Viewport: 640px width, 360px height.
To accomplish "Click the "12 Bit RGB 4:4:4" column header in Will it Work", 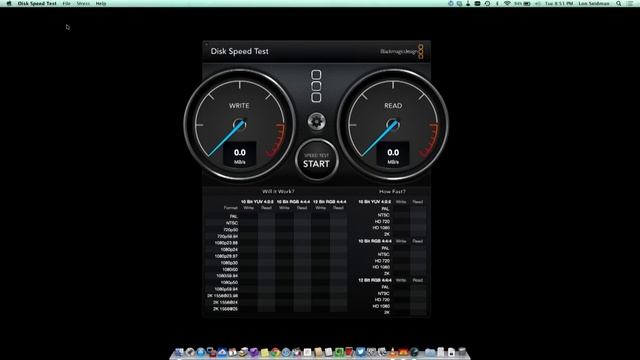I will [x=329, y=202].
